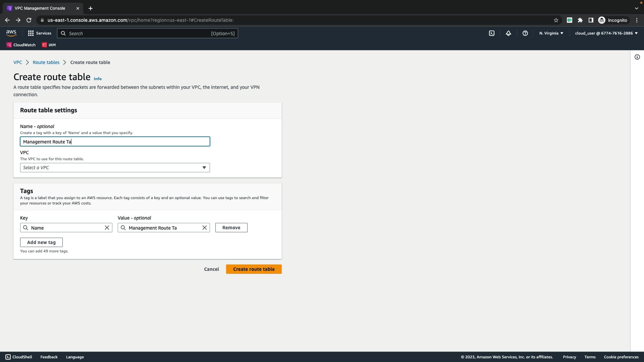Click the Create route table button
Screen dimensions: 644x362
254,269
